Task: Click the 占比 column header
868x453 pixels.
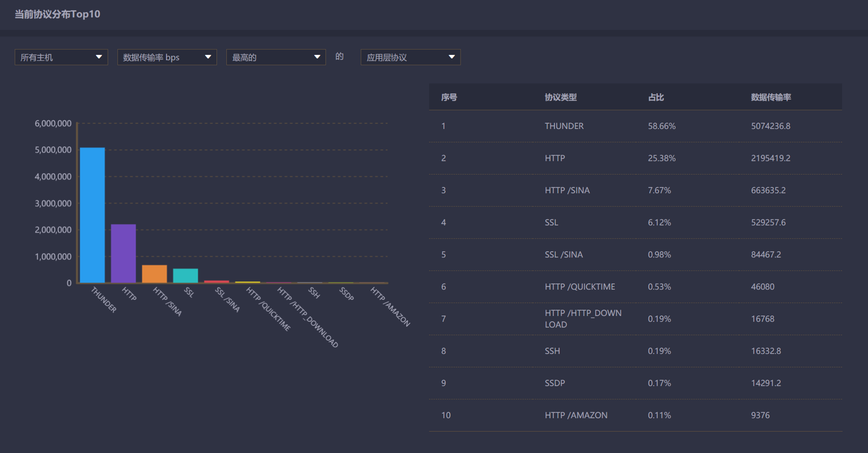Action: [656, 97]
